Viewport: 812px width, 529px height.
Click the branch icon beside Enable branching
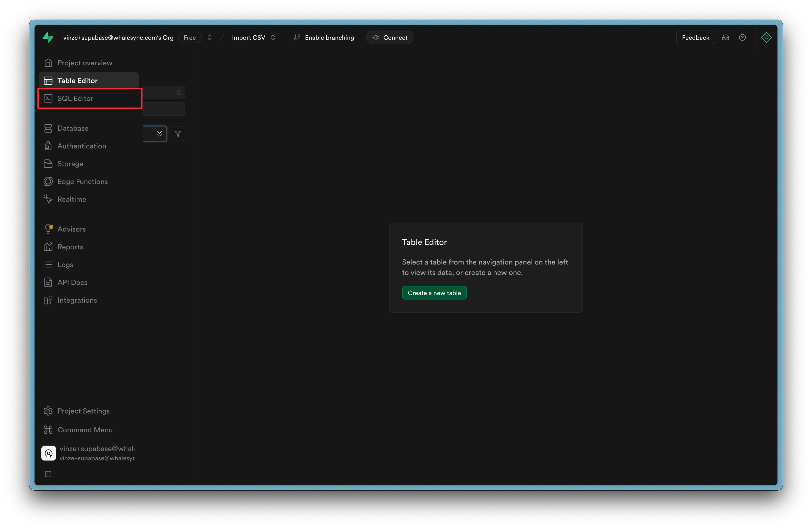pos(297,37)
